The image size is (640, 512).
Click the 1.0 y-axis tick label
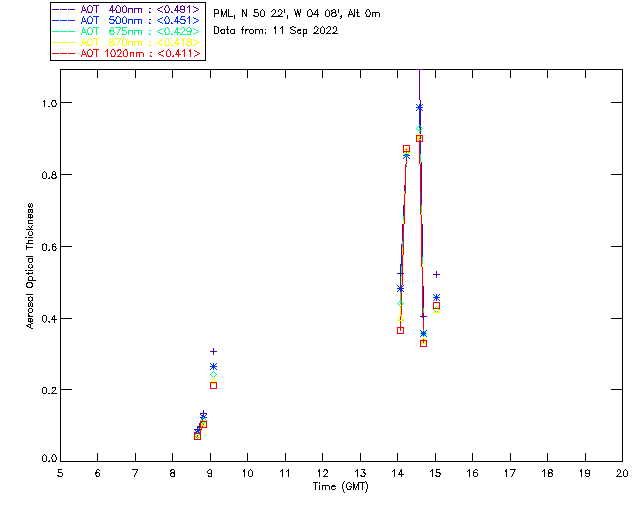(x=49, y=103)
